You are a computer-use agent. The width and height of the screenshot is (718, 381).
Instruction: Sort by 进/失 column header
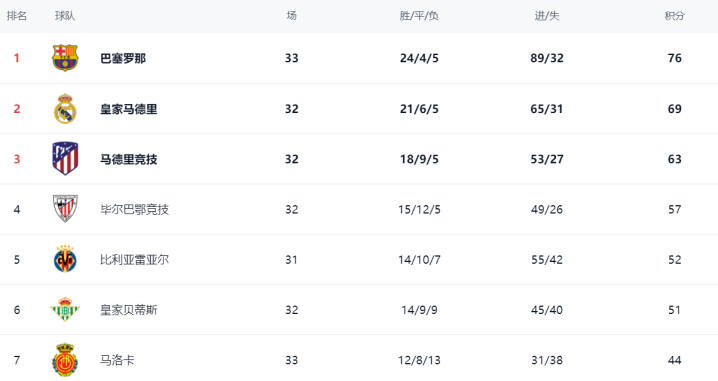click(x=547, y=16)
